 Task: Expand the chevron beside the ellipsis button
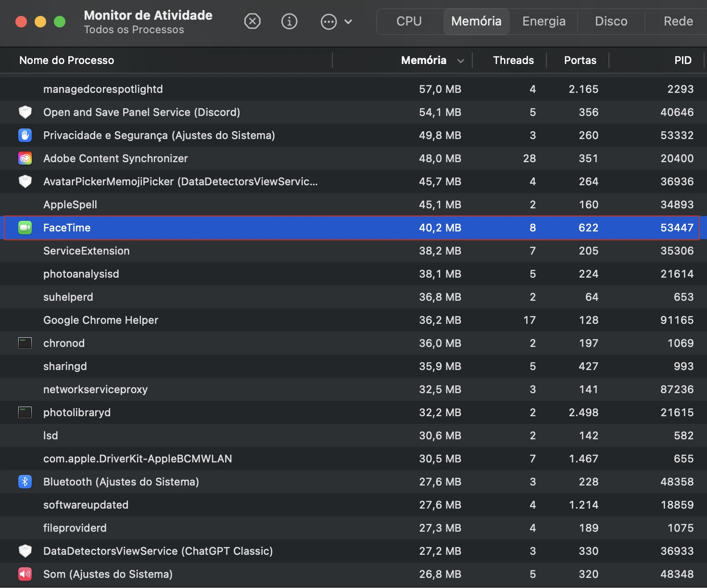(349, 22)
